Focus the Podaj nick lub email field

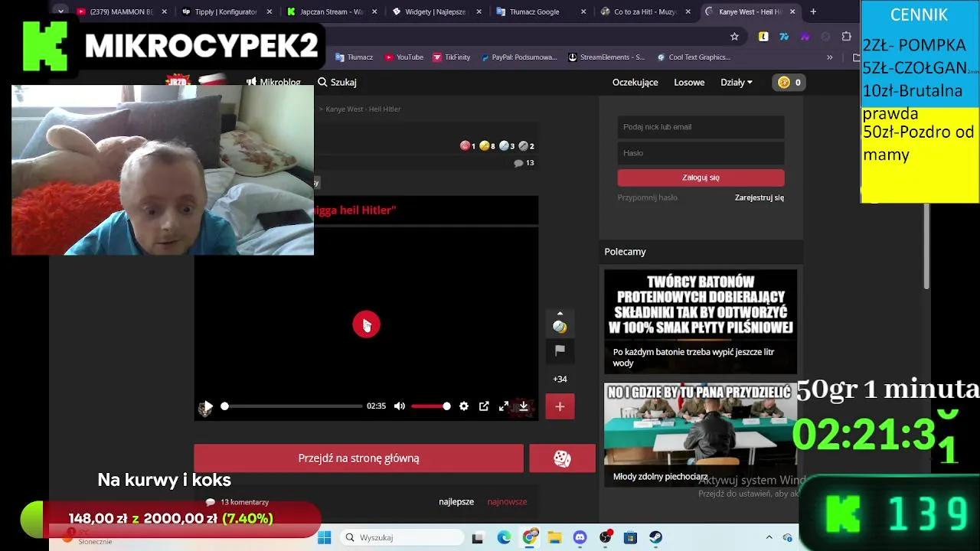(x=701, y=127)
